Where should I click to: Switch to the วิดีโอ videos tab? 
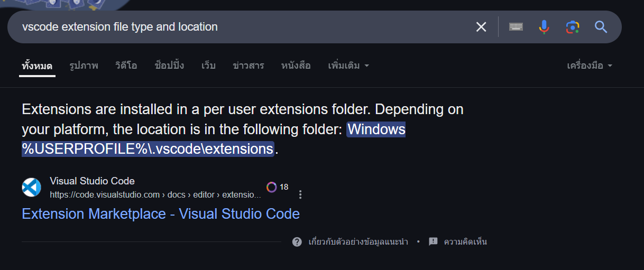point(126,66)
